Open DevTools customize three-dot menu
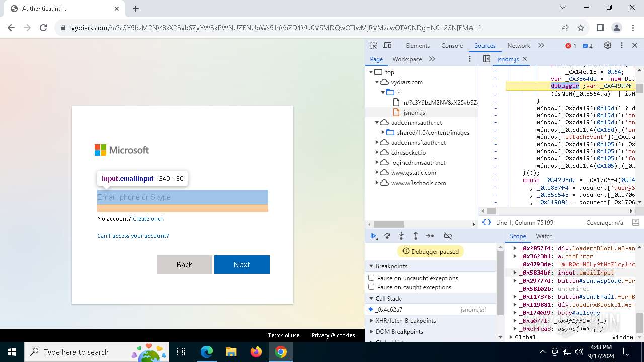644x362 pixels. (x=621, y=46)
